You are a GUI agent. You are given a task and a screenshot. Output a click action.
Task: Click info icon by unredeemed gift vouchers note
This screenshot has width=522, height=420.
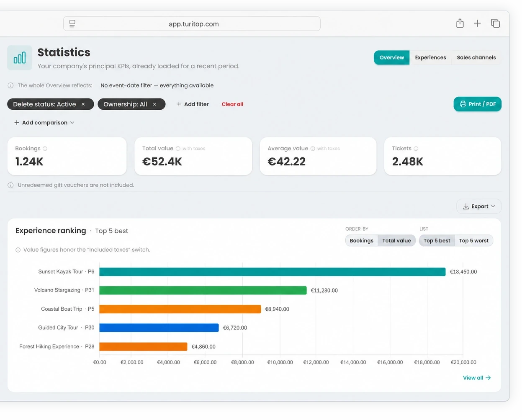(10, 185)
